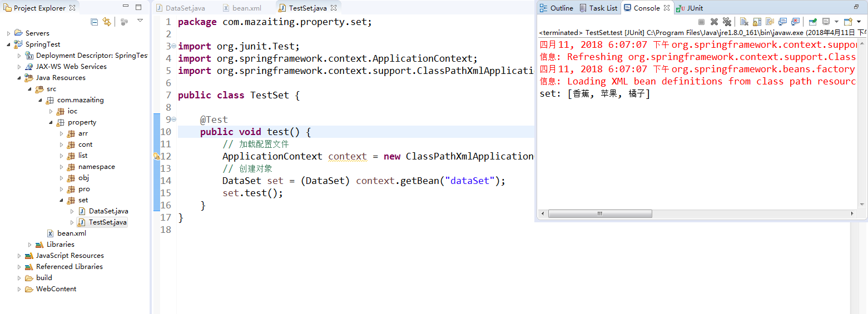The image size is (868, 314).
Task: Close the Project Explorer view tab
Action: point(72,8)
